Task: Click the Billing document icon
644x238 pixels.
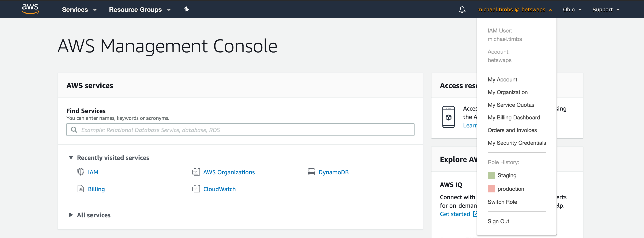Action: tap(80, 189)
